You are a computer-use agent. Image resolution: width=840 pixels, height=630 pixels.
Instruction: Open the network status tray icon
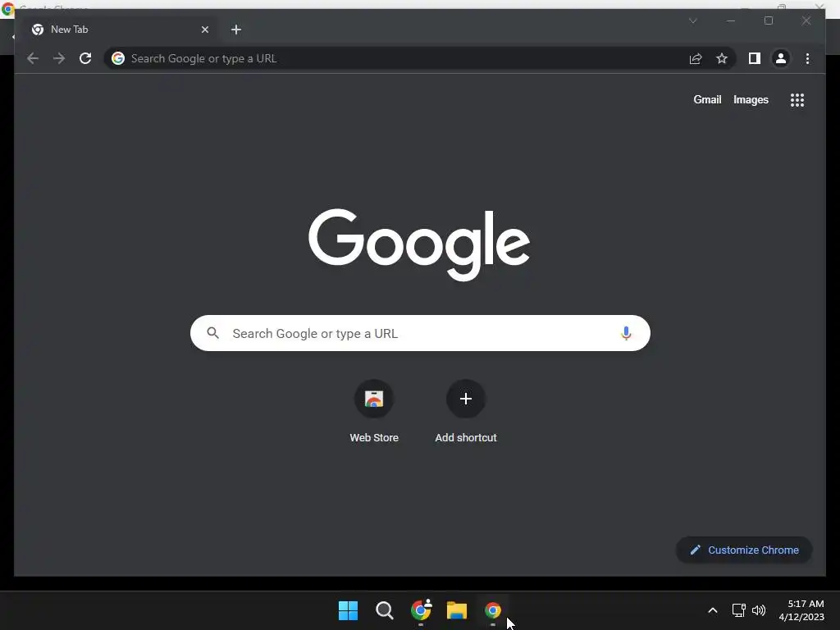[739, 610]
